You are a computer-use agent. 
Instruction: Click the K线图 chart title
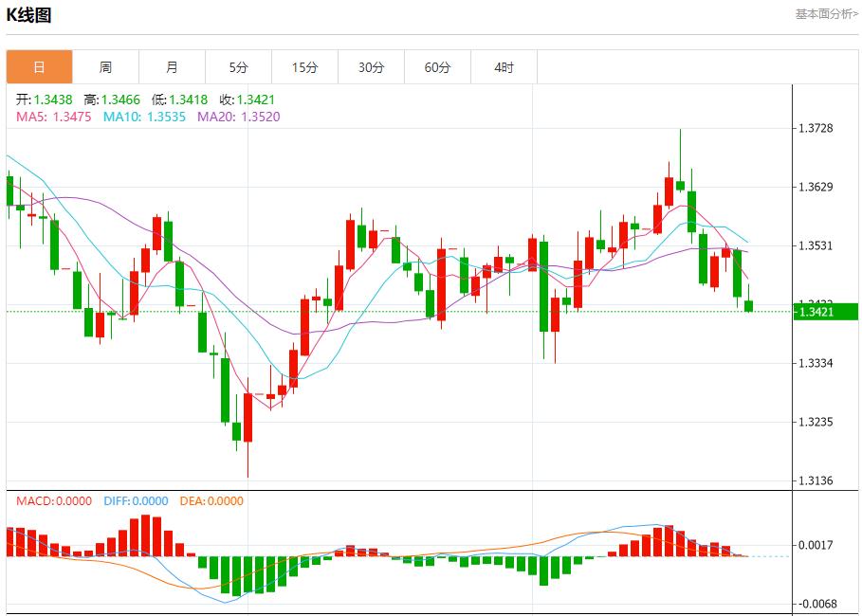coord(28,16)
